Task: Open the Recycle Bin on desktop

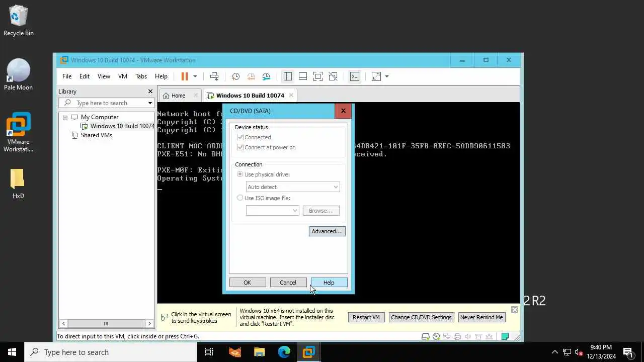Action: (x=18, y=21)
